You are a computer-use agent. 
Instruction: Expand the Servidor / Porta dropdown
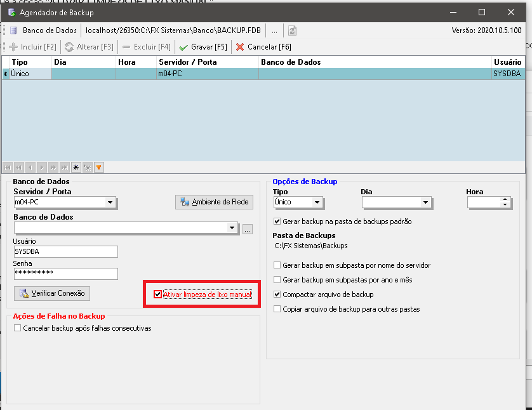[110, 202]
